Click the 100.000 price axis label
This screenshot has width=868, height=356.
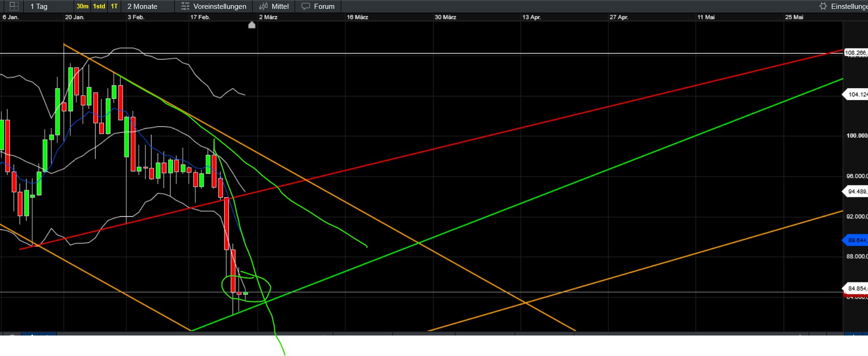coord(857,136)
